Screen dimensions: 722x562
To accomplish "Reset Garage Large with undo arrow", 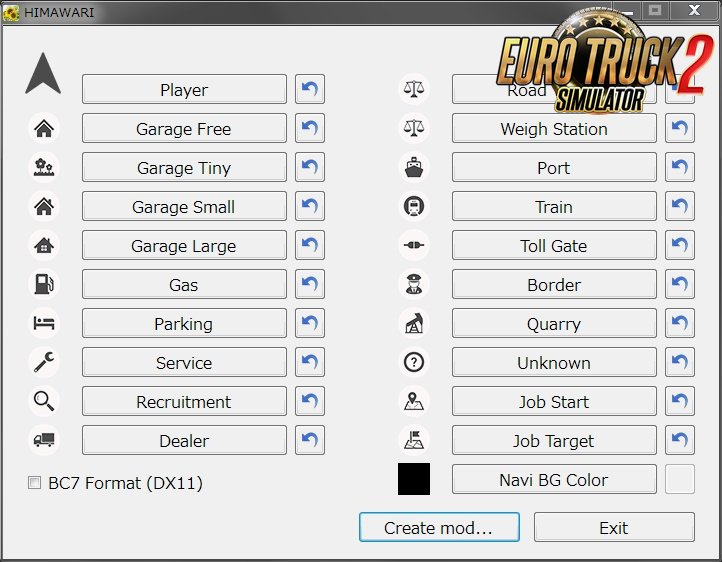I will [x=310, y=245].
